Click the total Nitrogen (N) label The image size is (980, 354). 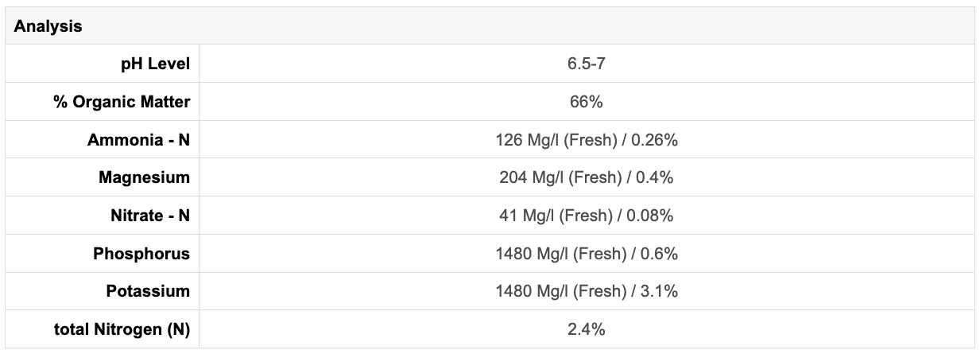(122, 329)
